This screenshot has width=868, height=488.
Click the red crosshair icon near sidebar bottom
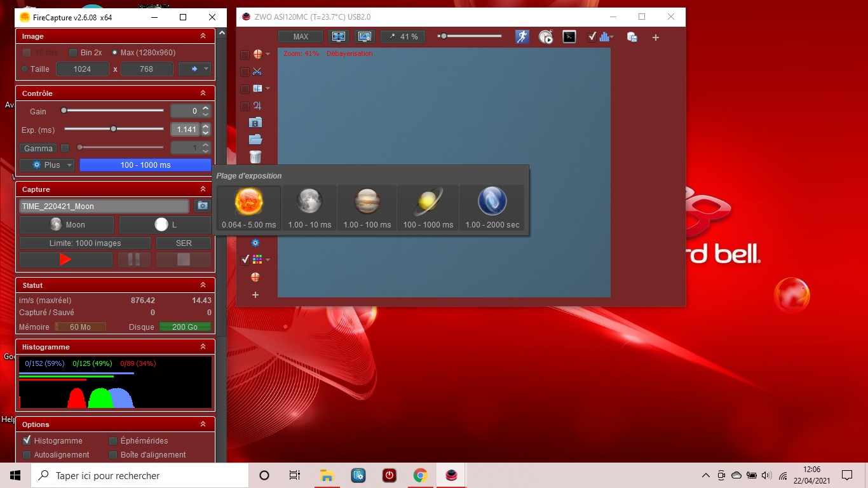(x=255, y=277)
